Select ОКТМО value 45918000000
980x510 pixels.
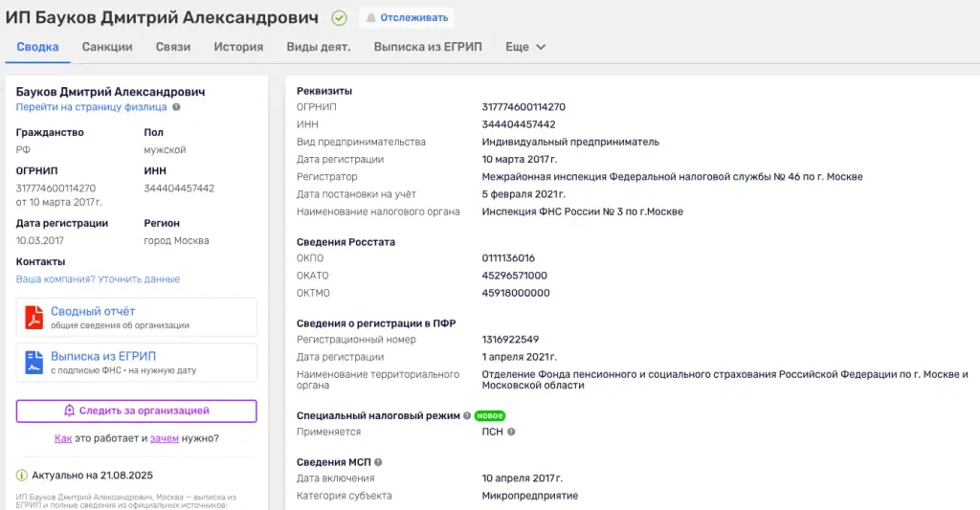[516, 293]
